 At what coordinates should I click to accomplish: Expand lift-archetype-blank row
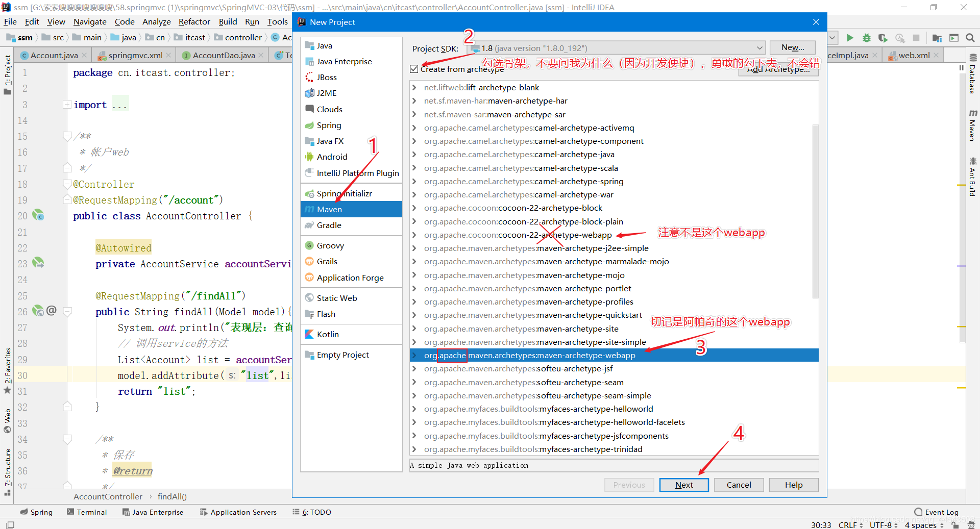pos(414,87)
